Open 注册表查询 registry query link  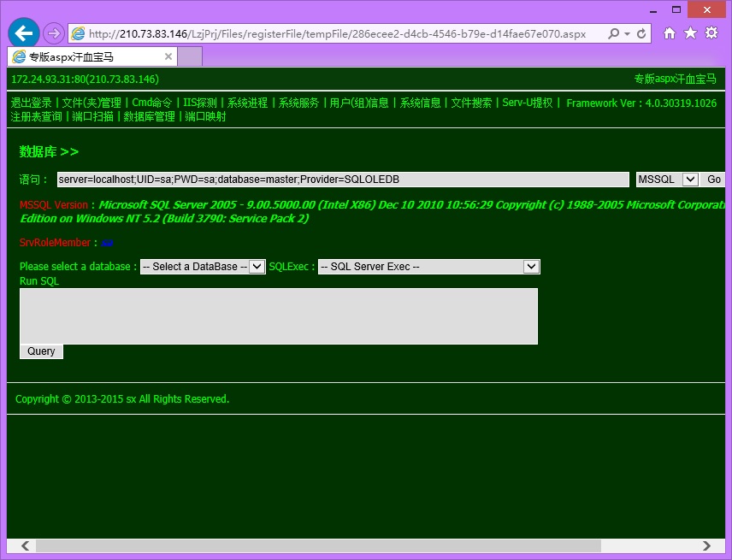(x=37, y=116)
